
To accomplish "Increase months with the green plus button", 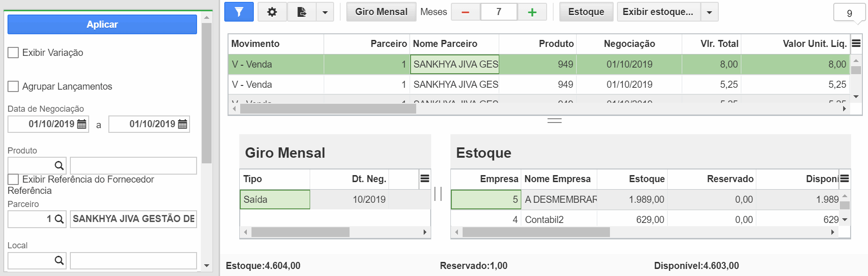I will point(532,12).
